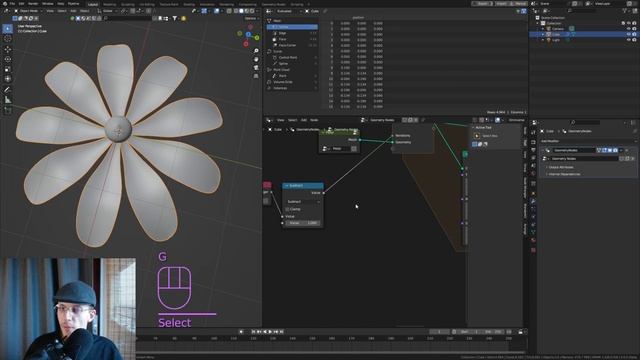Open the Material properties tab icon
Image resolution: width=640 pixels, height=360 pixels.
tap(533, 240)
